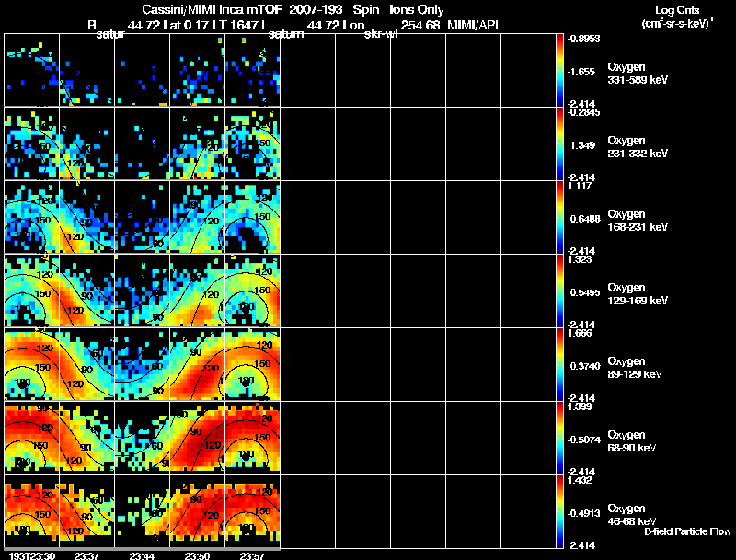Click the colorbar midpoint value '-1.655'
The width and height of the screenshot is (736, 560).
click(x=581, y=72)
